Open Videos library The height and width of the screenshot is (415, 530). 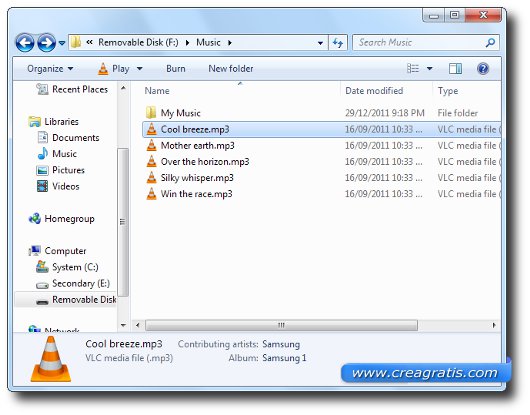[66, 186]
